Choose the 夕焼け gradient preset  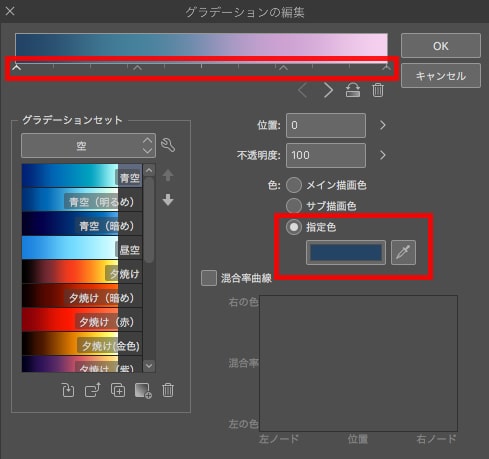(x=82, y=272)
